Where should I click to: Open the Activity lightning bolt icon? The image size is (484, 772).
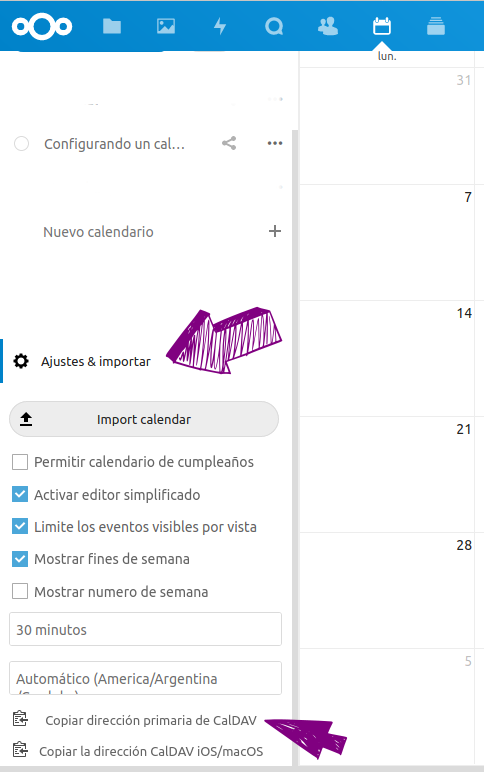pyautogui.click(x=220, y=26)
